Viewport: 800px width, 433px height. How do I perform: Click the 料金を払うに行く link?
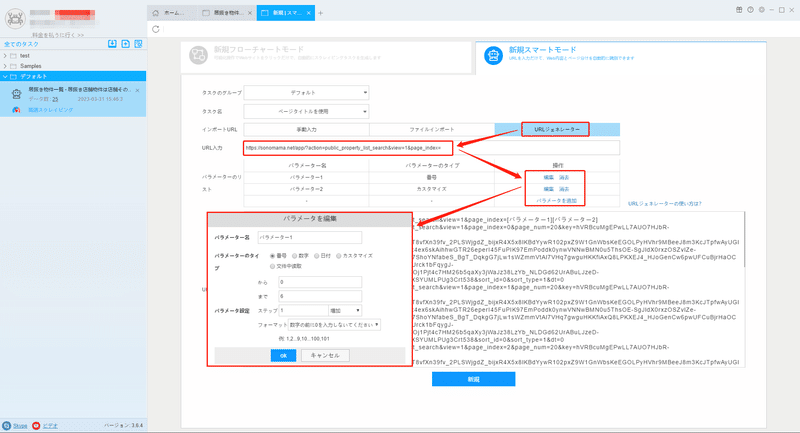click(x=58, y=35)
